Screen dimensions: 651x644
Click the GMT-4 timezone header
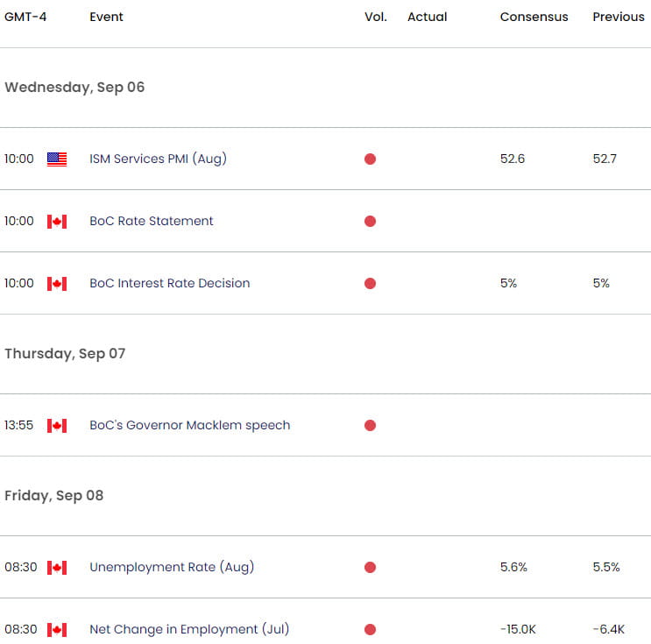click(25, 17)
